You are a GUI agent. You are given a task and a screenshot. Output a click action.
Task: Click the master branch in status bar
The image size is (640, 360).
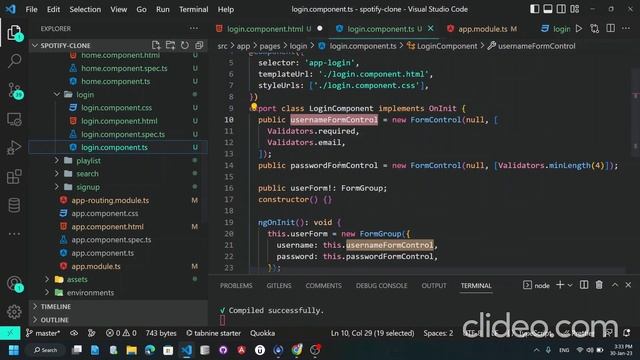coord(43,333)
